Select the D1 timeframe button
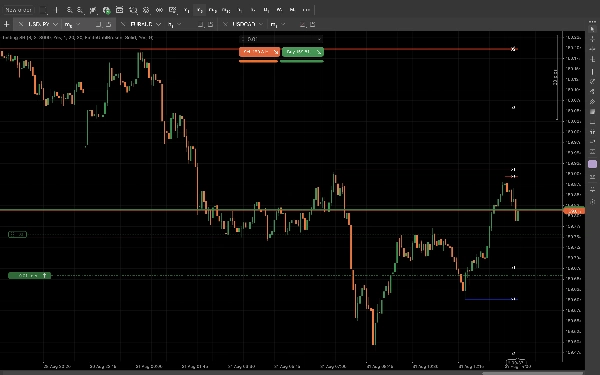The width and height of the screenshot is (600, 375). coord(266,10)
